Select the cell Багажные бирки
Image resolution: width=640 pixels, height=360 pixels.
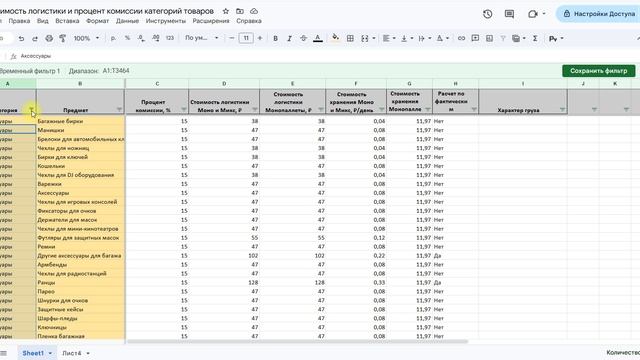(x=80, y=121)
